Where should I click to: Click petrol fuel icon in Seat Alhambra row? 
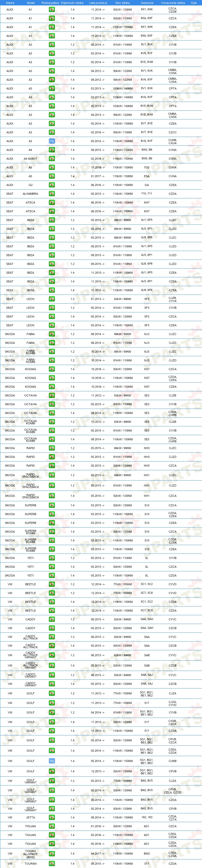pos(52,194)
